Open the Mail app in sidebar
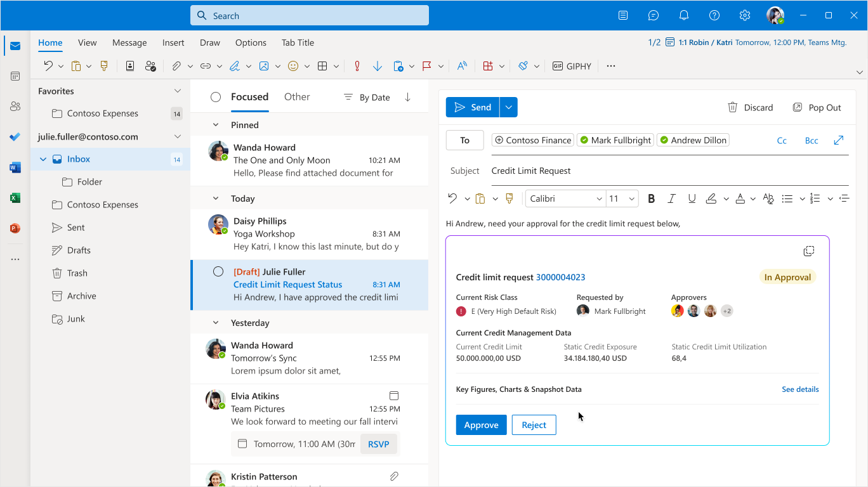The width and height of the screenshot is (868, 487). (x=15, y=46)
